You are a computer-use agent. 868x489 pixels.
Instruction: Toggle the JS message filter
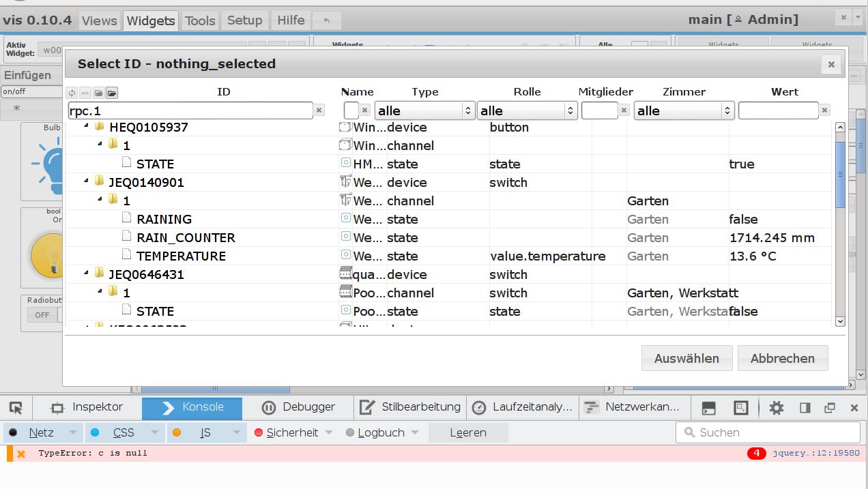coord(205,432)
